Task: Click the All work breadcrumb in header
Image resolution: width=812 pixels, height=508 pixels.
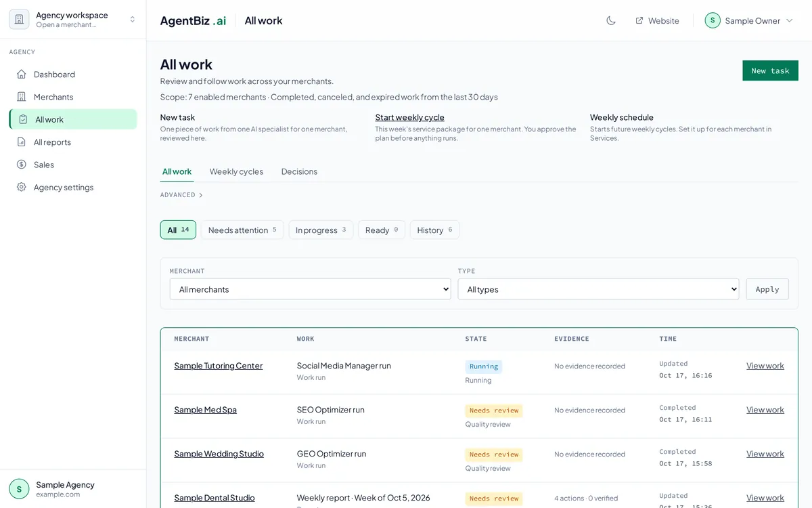Action: pos(263,20)
